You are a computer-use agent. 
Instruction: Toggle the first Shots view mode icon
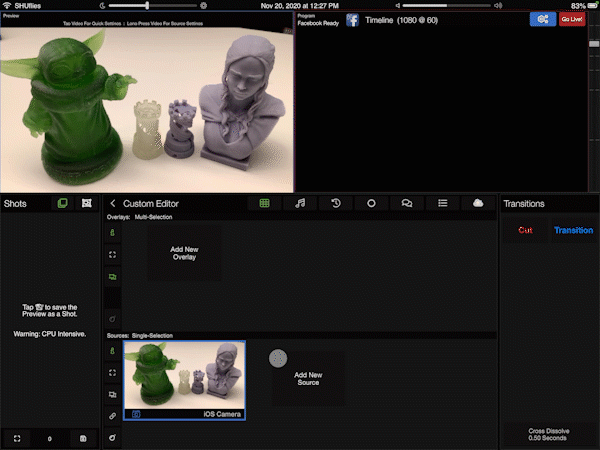tap(62, 203)
